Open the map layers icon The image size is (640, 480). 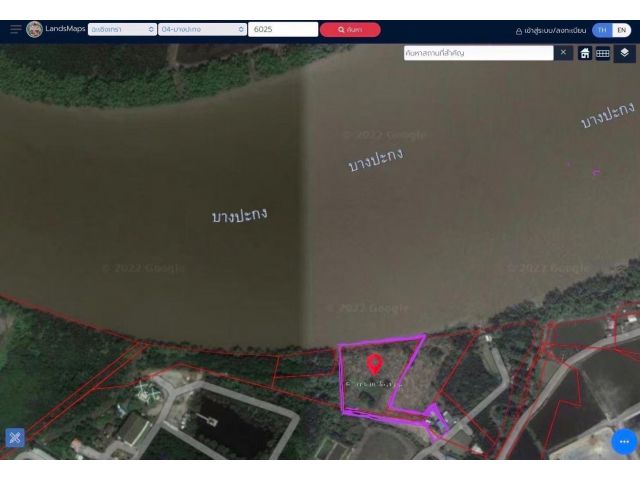point(624,53)
